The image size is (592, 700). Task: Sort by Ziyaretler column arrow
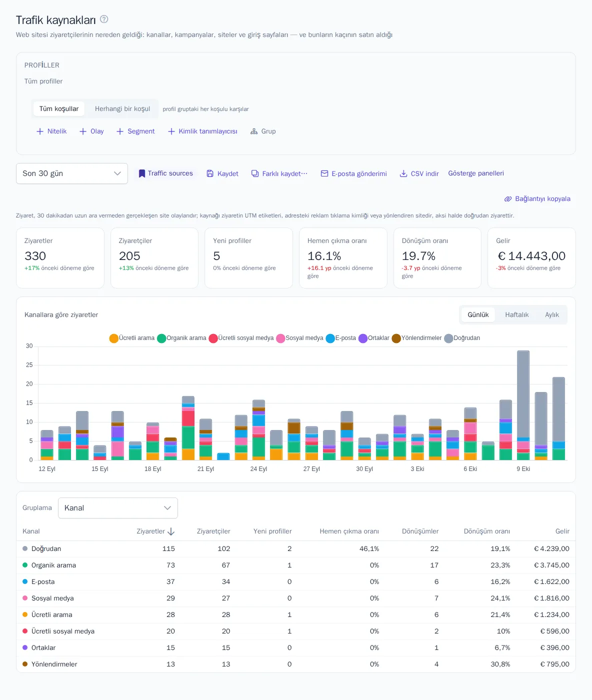171,531
